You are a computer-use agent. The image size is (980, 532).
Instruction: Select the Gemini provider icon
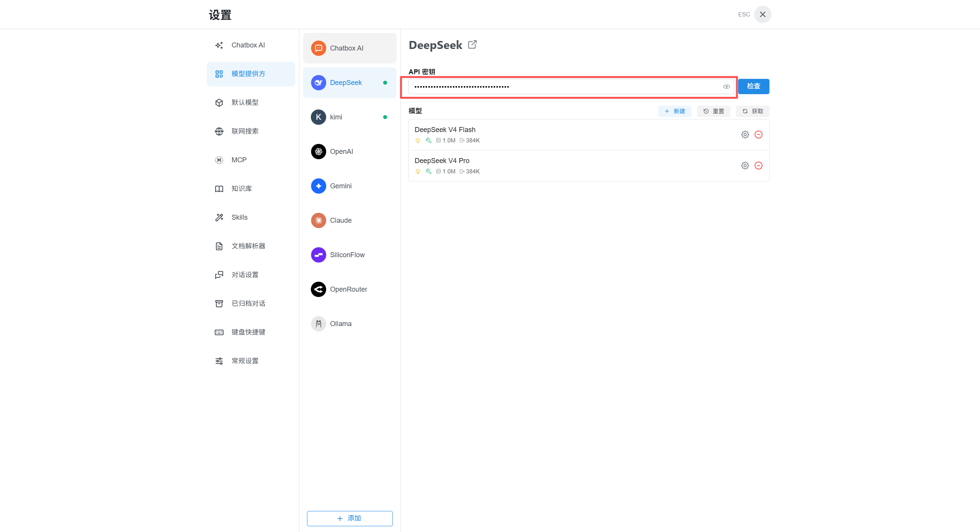318,186
